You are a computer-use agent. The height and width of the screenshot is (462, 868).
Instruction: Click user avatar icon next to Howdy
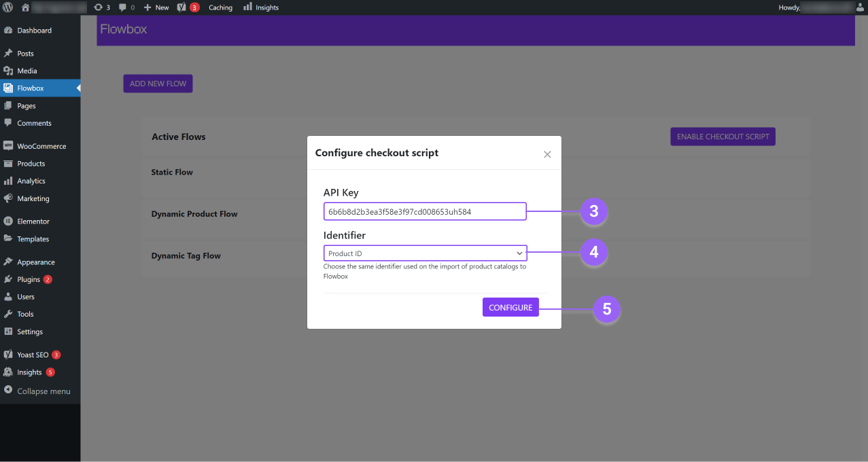(859, 7)
